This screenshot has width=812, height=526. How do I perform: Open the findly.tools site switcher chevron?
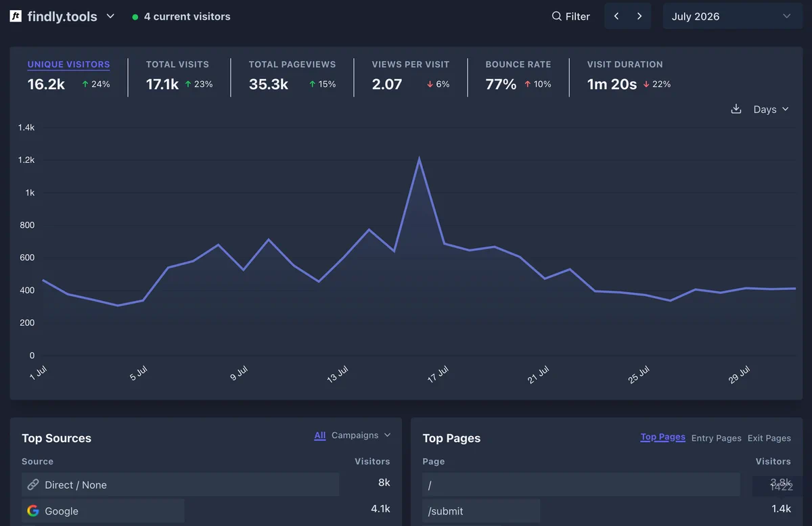click(110, 16)
